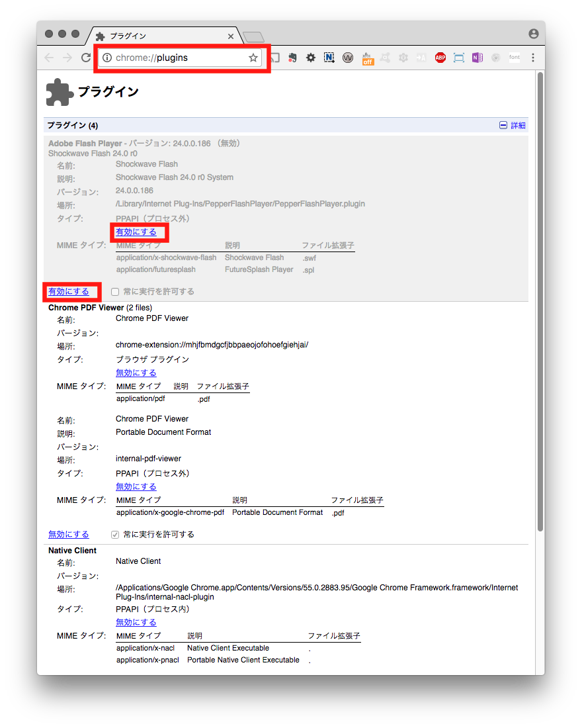This screenshot has width=582, height=728.
Task: Click the chrome://plugins address field
Action: coord(180,58)
